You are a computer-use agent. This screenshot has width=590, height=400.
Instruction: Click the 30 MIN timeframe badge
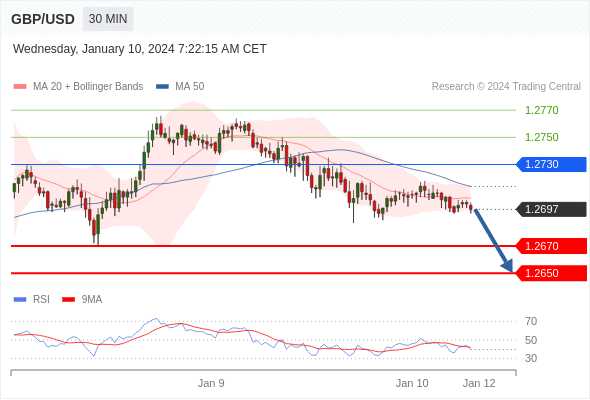tap(108, 19)
